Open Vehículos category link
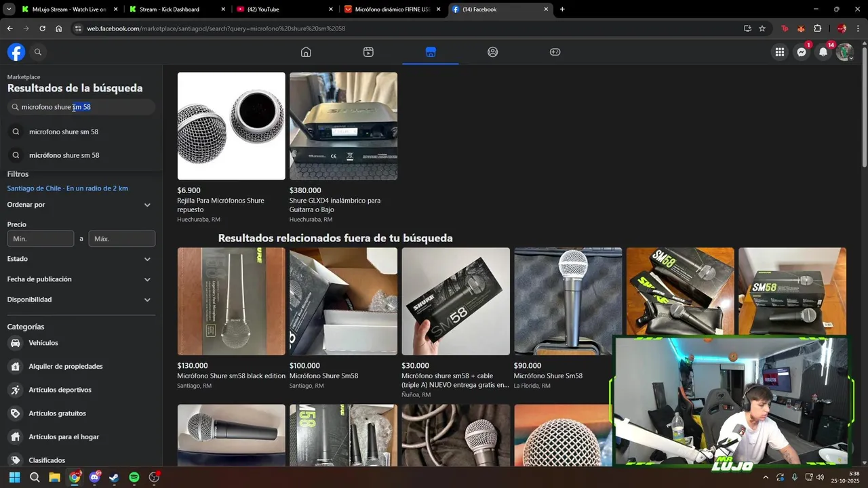The height and width of the screenshot is (488, 868). coord(43,343)
